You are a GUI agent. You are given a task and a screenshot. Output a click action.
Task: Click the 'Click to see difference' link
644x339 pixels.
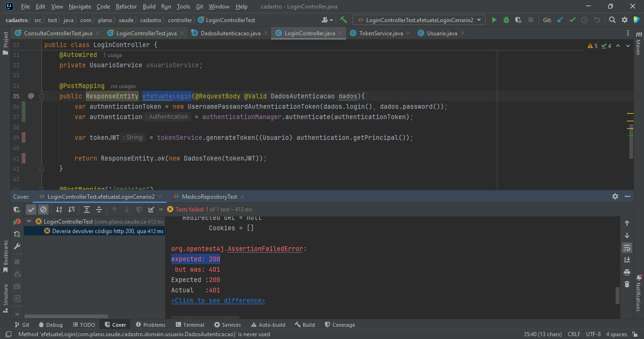[218, 300]
